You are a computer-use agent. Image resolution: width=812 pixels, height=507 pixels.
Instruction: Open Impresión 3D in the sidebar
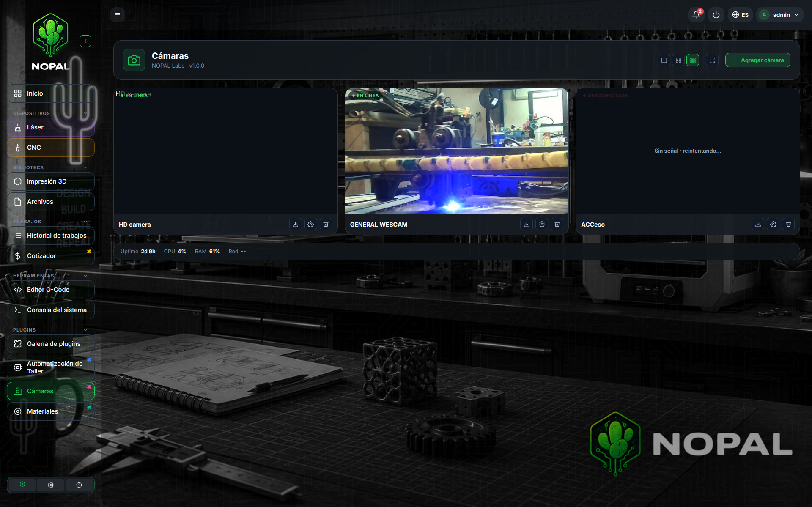pos(51,181)
